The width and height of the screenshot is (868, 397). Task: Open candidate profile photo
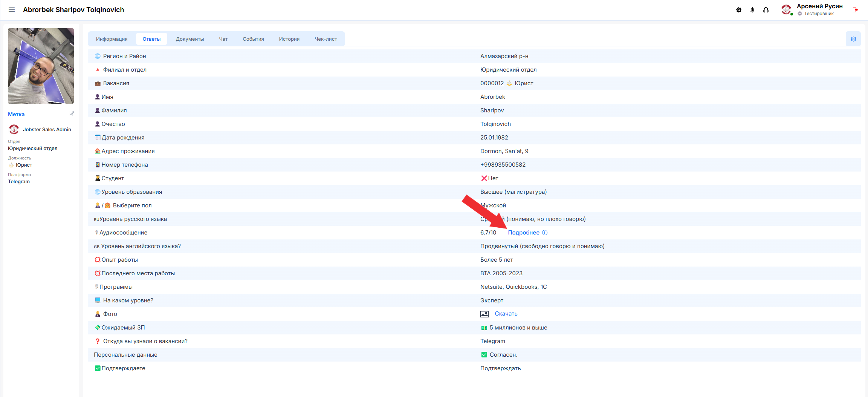point(41,66)
